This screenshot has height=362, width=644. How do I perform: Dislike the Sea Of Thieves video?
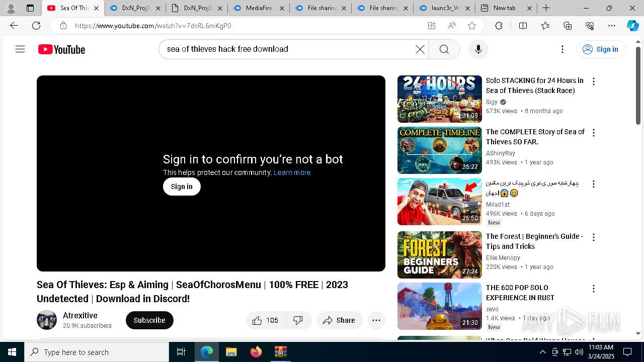[x=298, y=320]
